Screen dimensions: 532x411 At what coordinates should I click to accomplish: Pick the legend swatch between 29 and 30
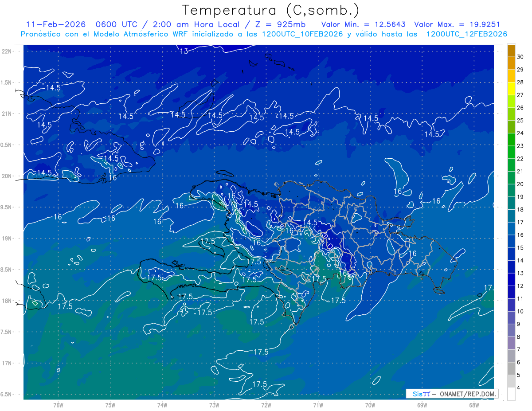(511, 63)
